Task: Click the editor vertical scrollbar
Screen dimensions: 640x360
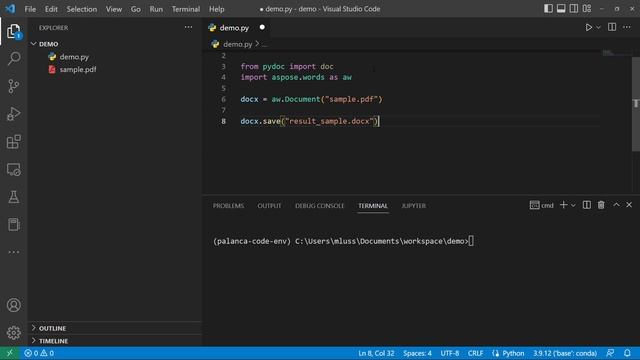Action: click(636, 104)
